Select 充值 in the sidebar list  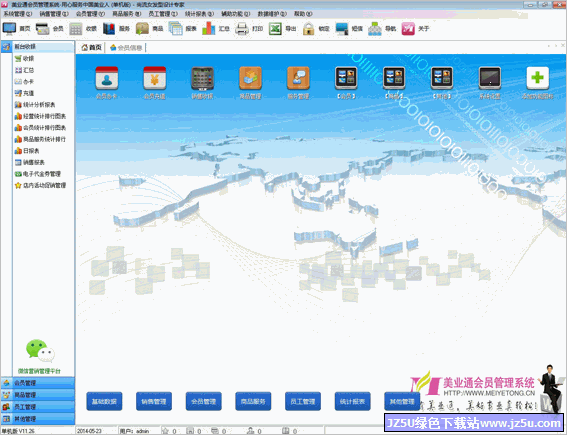pyautogui.click(x=24, y=93)
